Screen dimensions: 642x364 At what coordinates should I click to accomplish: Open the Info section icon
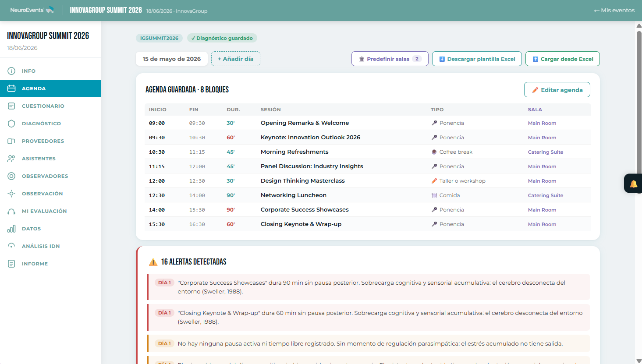[x=11, y=71]
